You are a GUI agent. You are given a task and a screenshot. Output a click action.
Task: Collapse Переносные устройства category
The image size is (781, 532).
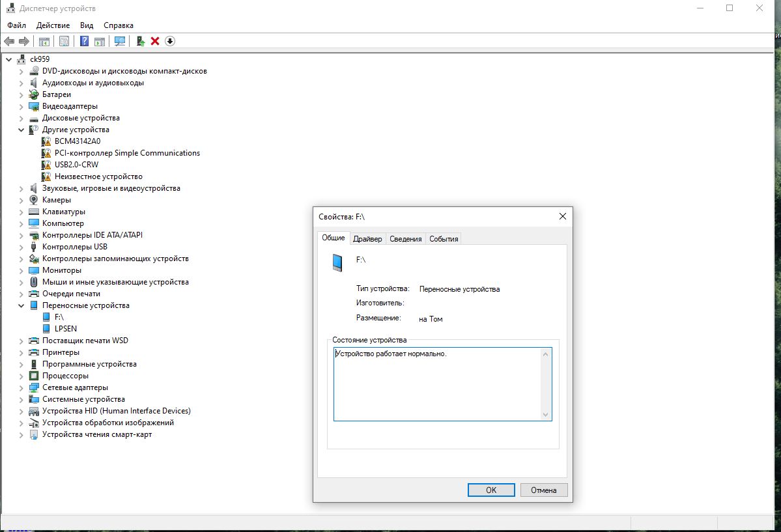click(21, 306)
